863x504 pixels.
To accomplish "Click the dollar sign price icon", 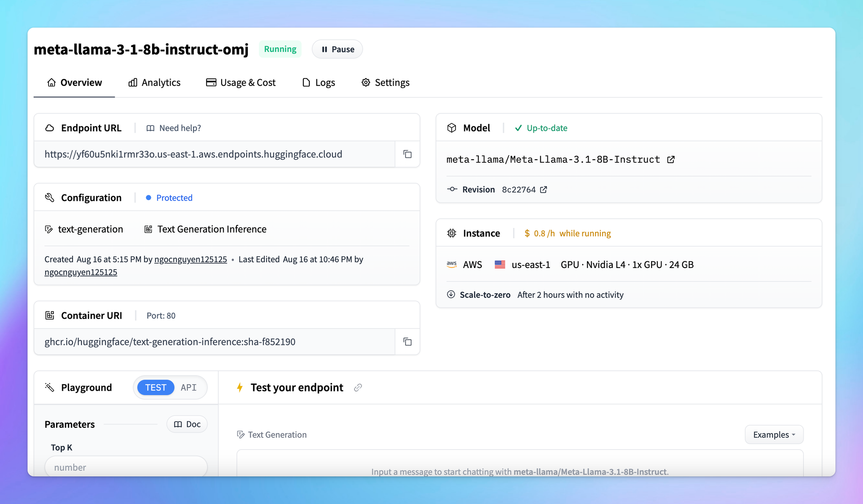I will 527,233.
